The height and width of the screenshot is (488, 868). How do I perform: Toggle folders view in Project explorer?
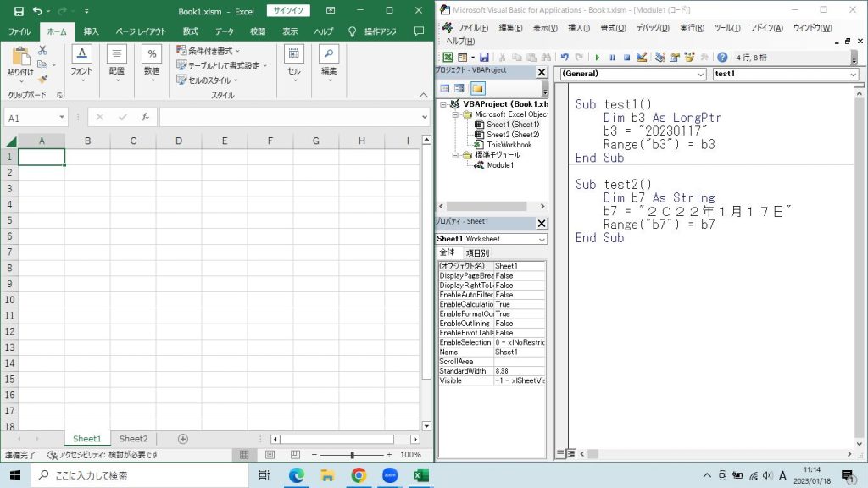point(477,88)
